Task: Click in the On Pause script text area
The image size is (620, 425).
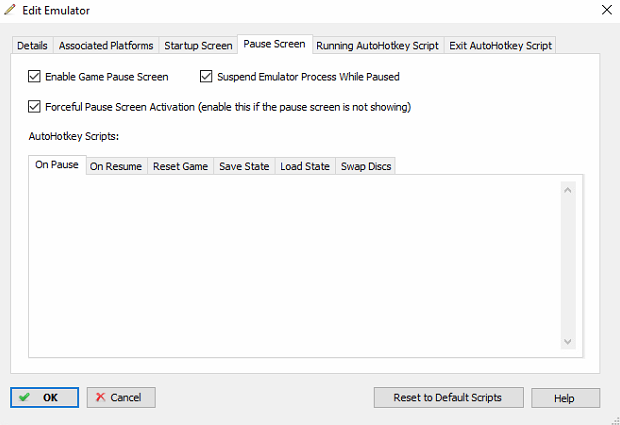Action: coord(295,266)
